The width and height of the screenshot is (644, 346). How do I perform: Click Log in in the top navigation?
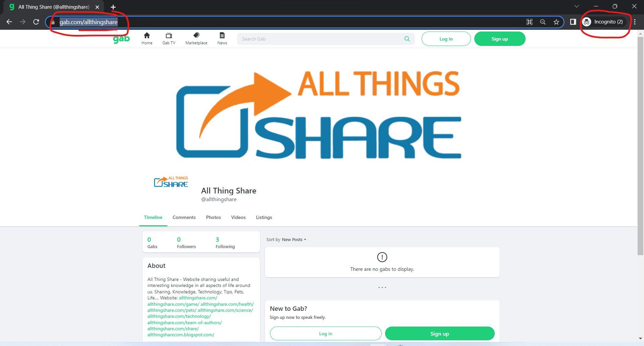[x=446, y=39]
